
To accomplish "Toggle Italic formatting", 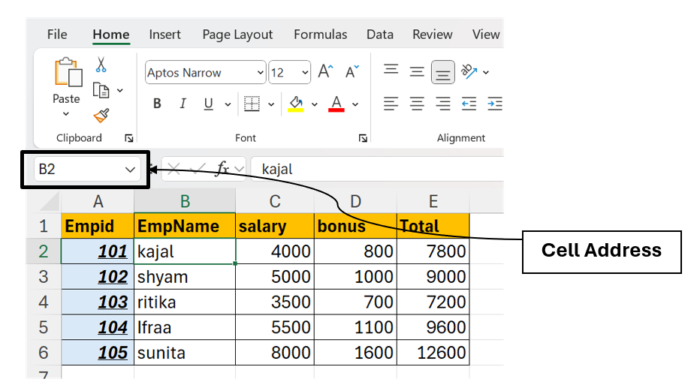I will pyautogui.click(x=183, y=104).
